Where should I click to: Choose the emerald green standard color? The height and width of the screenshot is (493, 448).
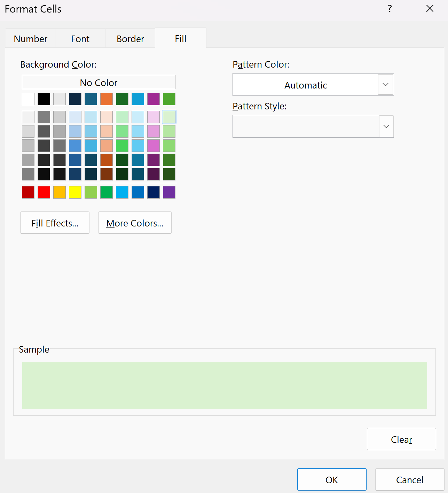[107, 192]
